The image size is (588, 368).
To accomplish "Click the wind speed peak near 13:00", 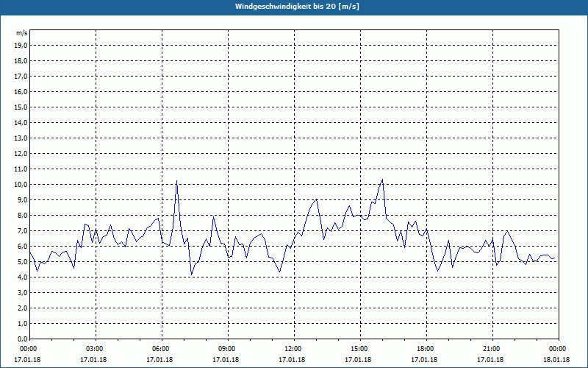I will [317, 199].
